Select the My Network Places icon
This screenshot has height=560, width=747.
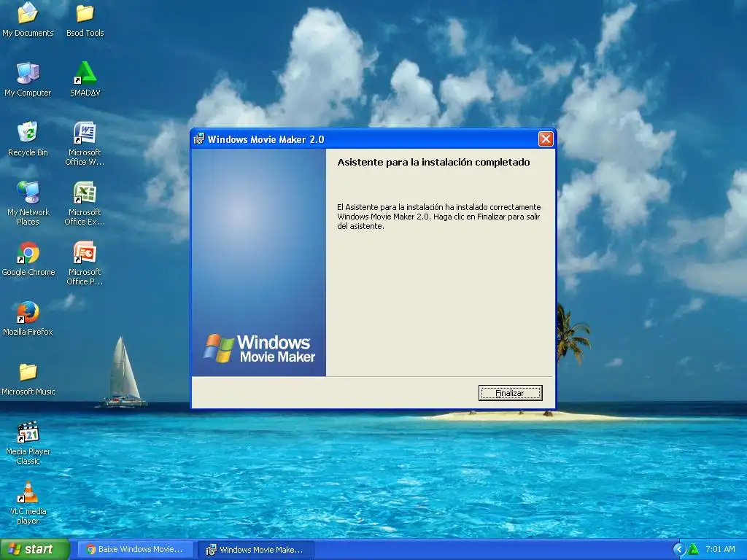28,204
